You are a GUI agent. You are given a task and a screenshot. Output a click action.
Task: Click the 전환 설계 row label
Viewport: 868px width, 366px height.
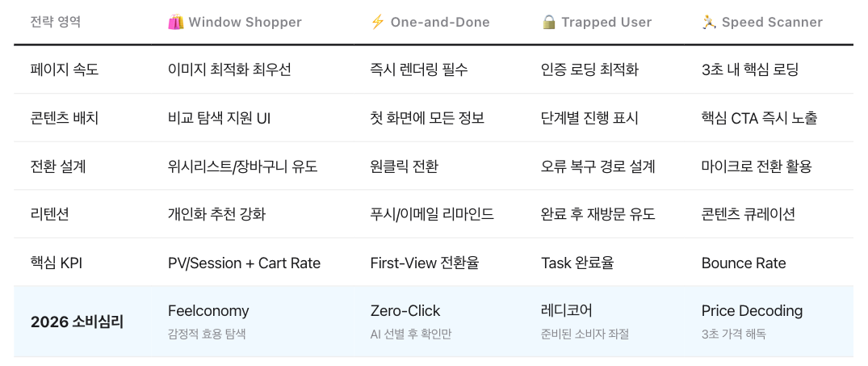coord(58,166)
